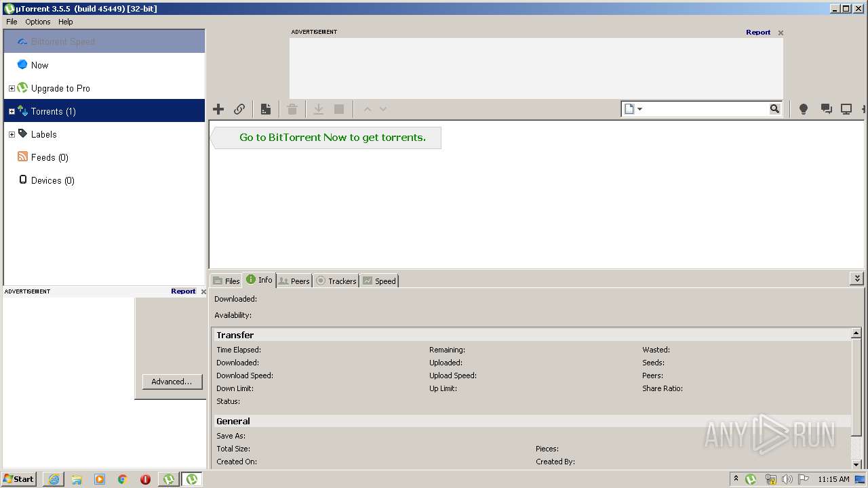Screen dimensions: 868x488
Task: Click the volume speaker tray icon
Action: tap(787, 479)
